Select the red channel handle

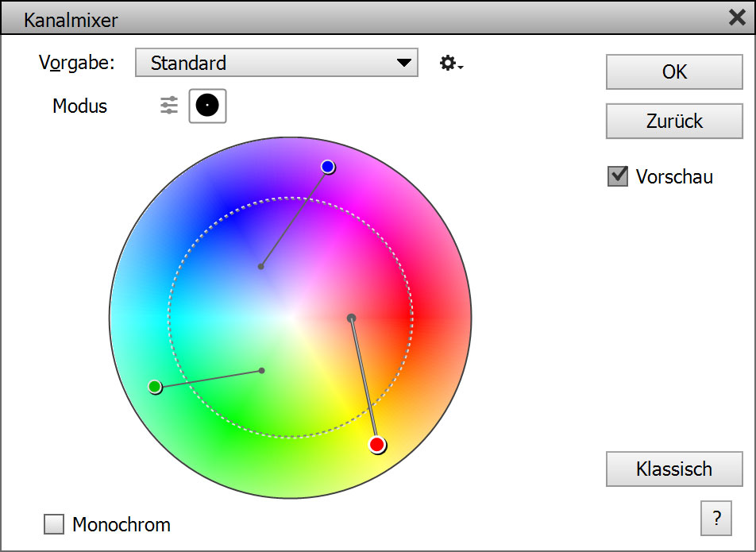click(377, 445)
